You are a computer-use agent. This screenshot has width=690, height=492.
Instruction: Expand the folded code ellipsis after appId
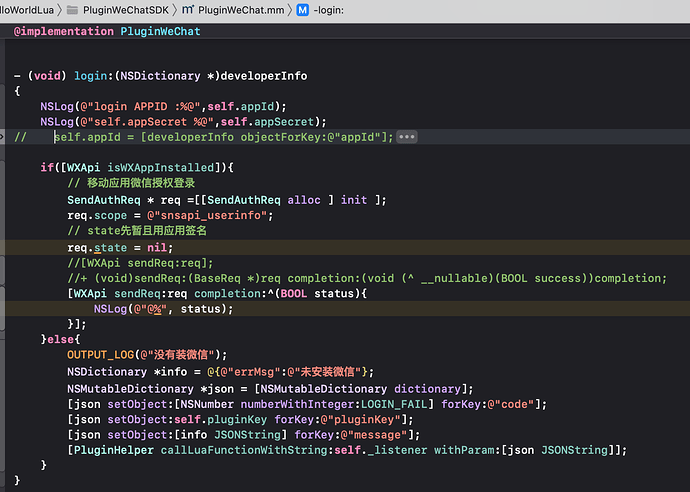[x=407, y=137]
